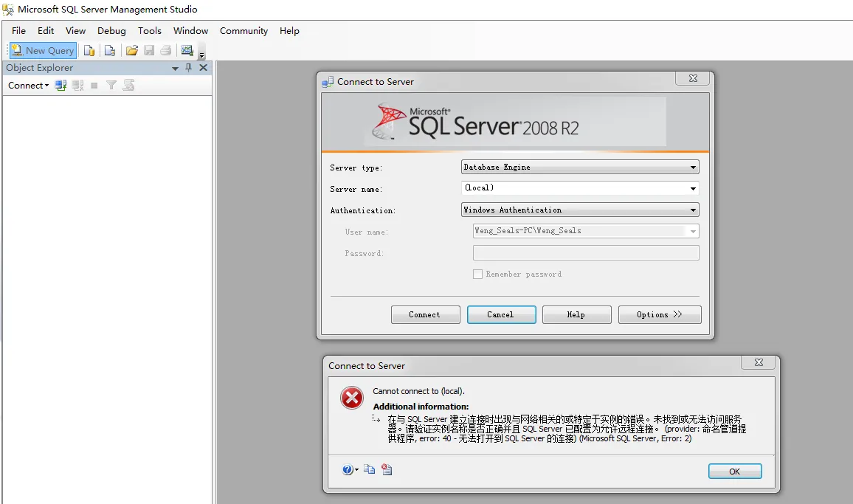This screenshot has width=853, height=504.
Task: Click the Stop icon in Object Explorer toolbar
Action: point(94,86)
